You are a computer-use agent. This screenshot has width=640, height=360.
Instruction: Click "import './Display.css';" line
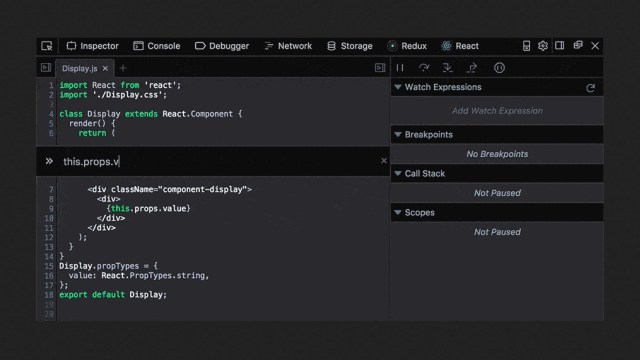pyautogui.click(x=113, y=95)
